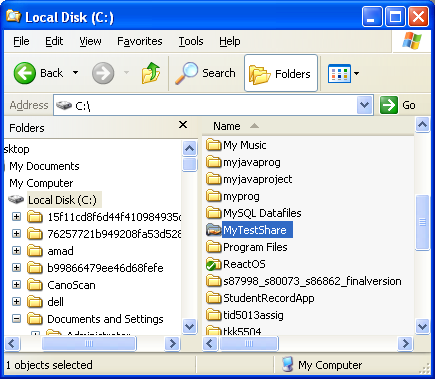Click the 'MySQL Datafiles' folder name
435x379 pixels.
click(x=262, y=213)
